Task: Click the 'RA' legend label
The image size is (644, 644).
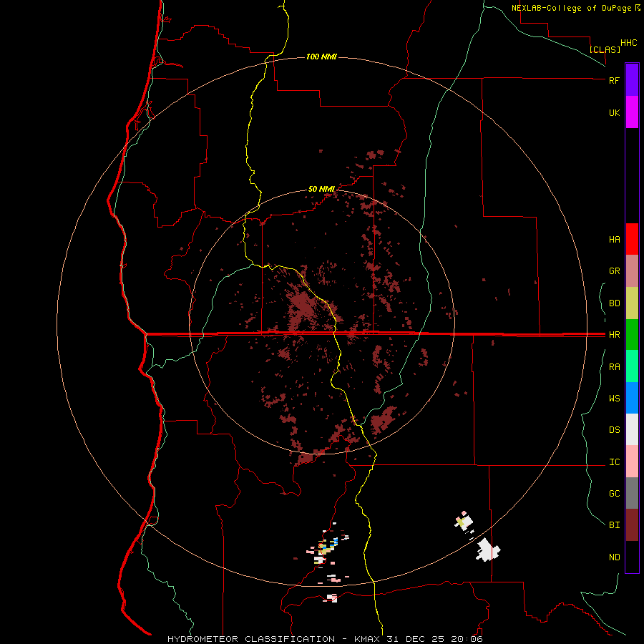Action: (x=614, y=367)
